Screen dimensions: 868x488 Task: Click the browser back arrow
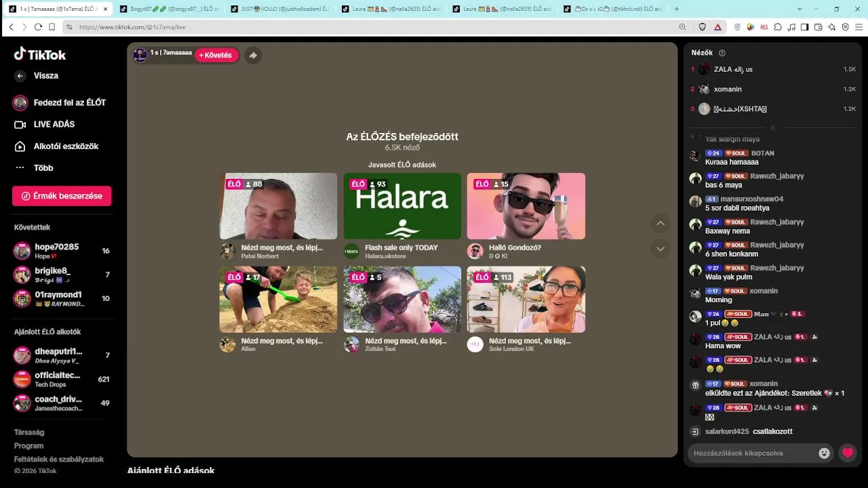pos(12,27)
